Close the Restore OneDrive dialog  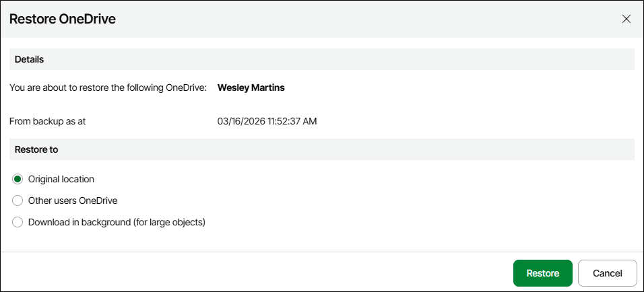tap(626, 19)
